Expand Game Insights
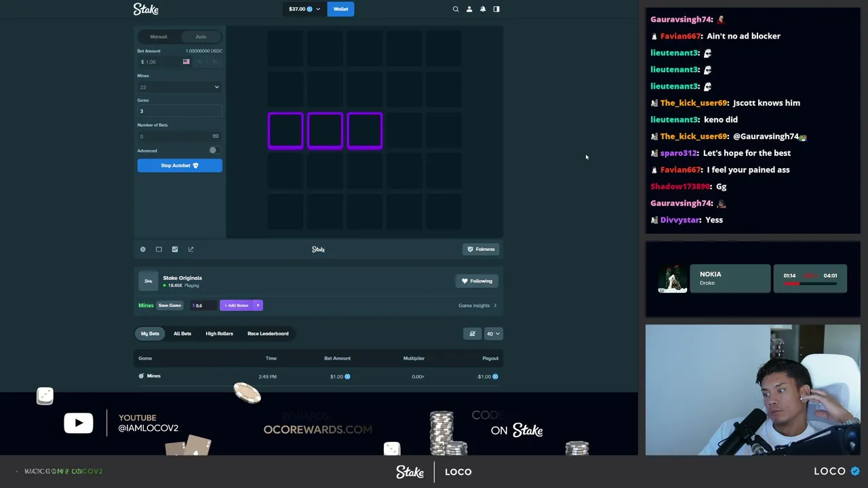Viewport: 868px width, 488px height. pos(477,306)
